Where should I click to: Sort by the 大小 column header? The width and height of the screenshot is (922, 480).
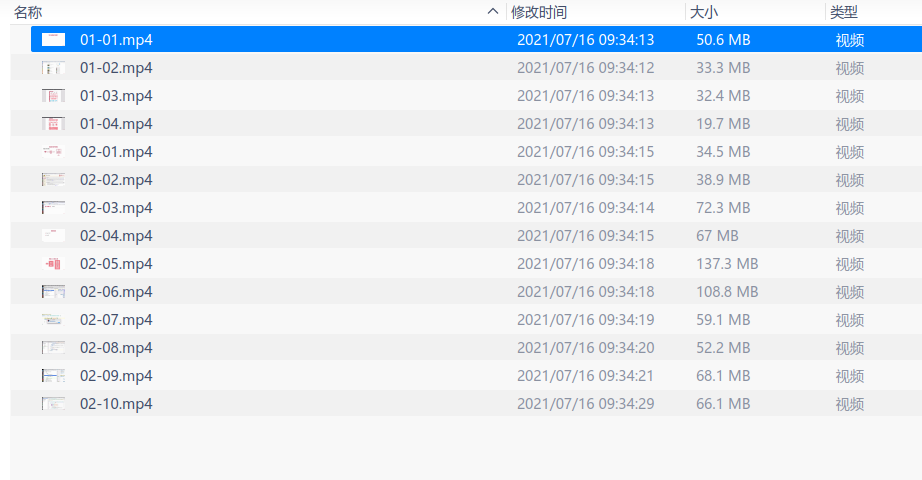click(x=704, y=12)
